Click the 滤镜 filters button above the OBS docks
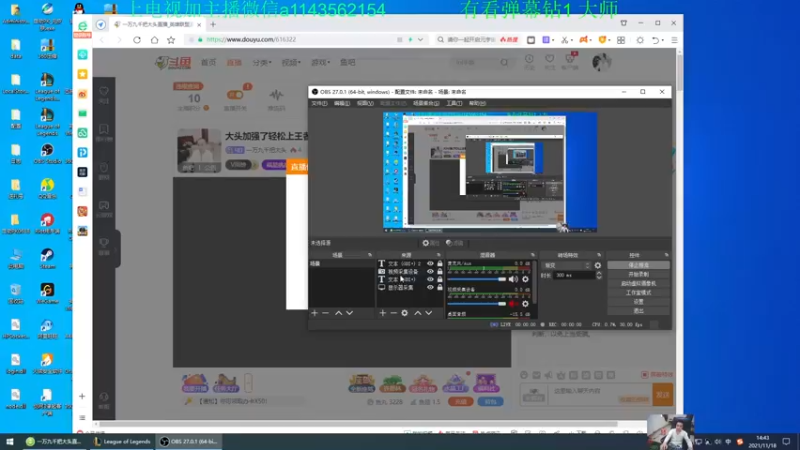Image resolution: width=800 pixels, height=450 pixels. (454, 243)
